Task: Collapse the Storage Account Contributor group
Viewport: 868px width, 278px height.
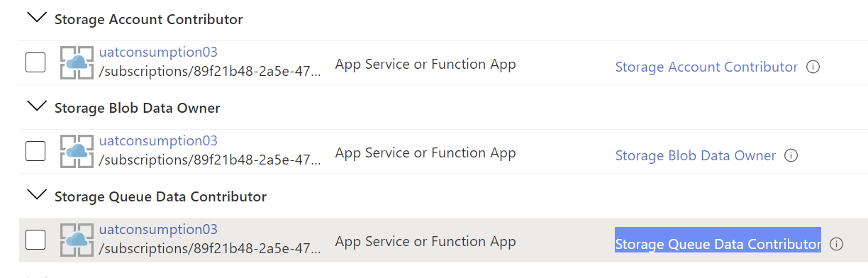Action: click(35, 18)
